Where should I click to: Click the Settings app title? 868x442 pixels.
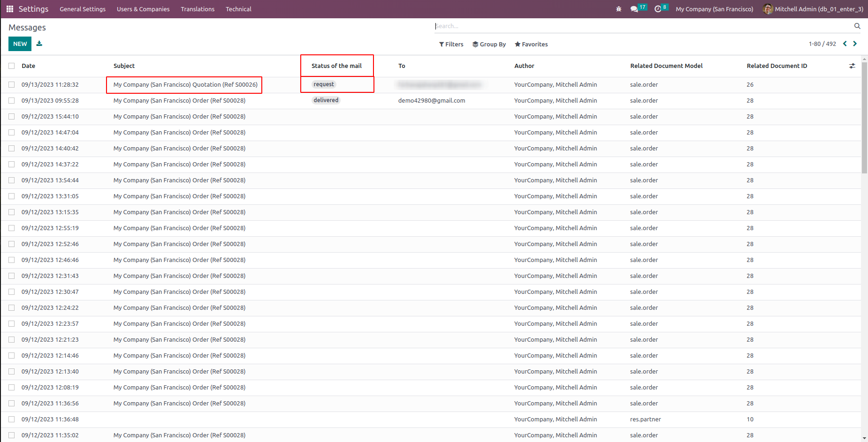(33, 9)
